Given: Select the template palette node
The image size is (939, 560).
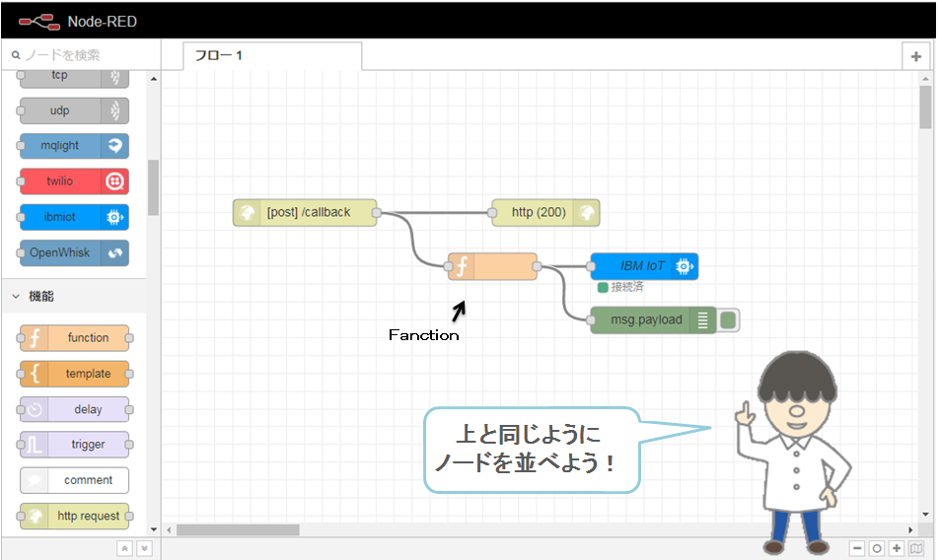Looking at the screenshot, I should 74,374.
